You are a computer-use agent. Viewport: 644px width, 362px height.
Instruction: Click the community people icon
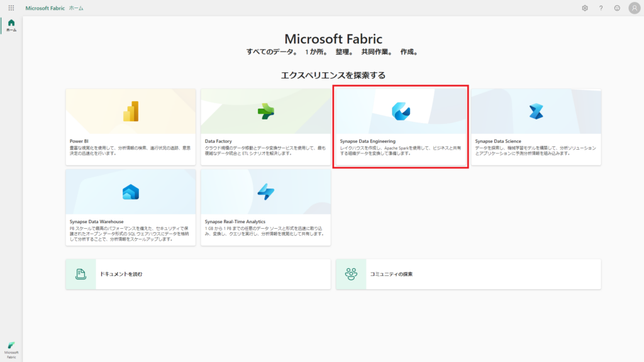click(x=351, y=274)
